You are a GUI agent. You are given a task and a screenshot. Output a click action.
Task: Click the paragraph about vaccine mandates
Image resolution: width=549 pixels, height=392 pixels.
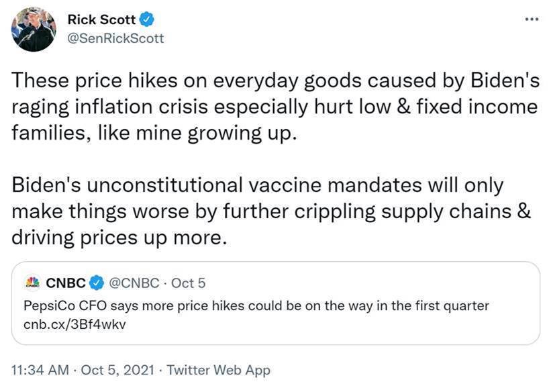click(x=272, y=211)
